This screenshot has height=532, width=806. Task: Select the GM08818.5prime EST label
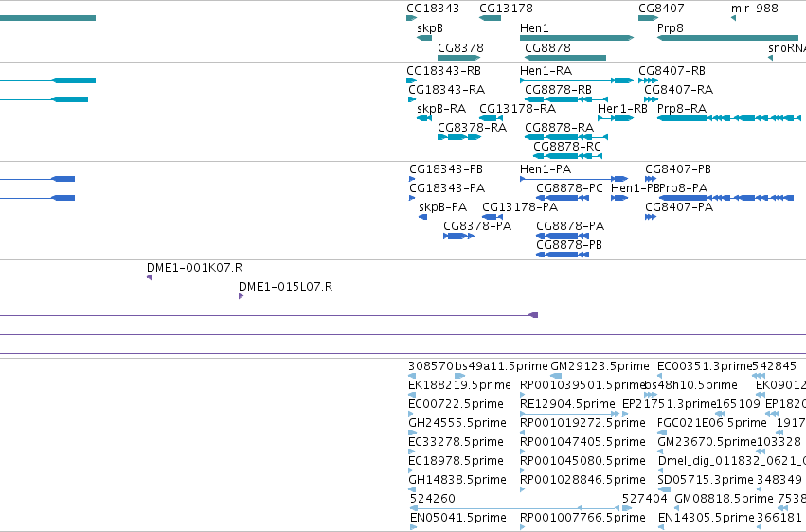(724, 499)
